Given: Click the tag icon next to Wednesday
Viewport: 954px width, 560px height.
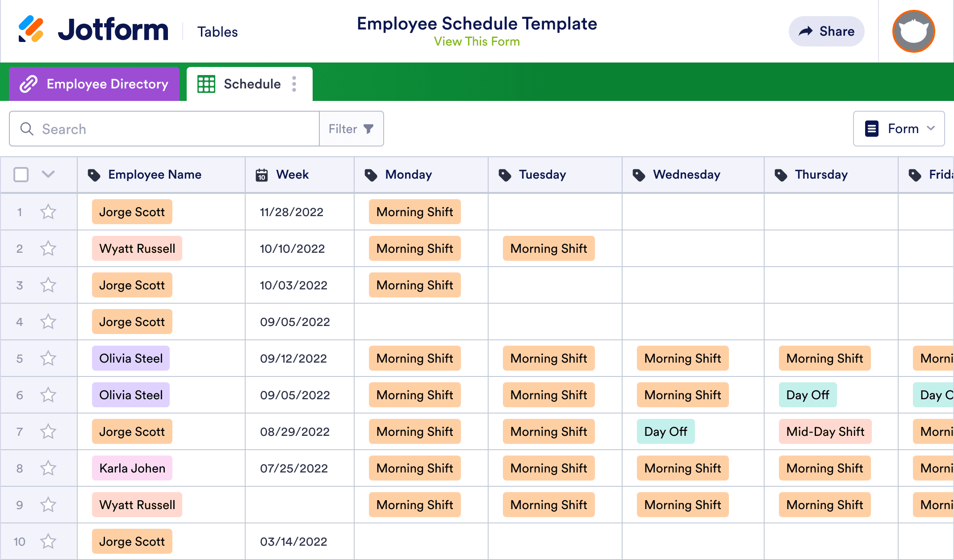Looking at the screenshot, I should pos(640,175).
